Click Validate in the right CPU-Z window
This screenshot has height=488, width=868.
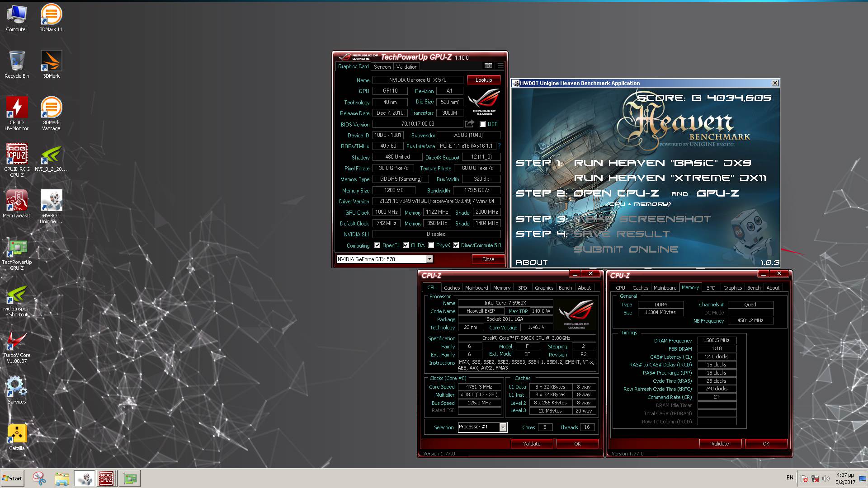point(720,444)
